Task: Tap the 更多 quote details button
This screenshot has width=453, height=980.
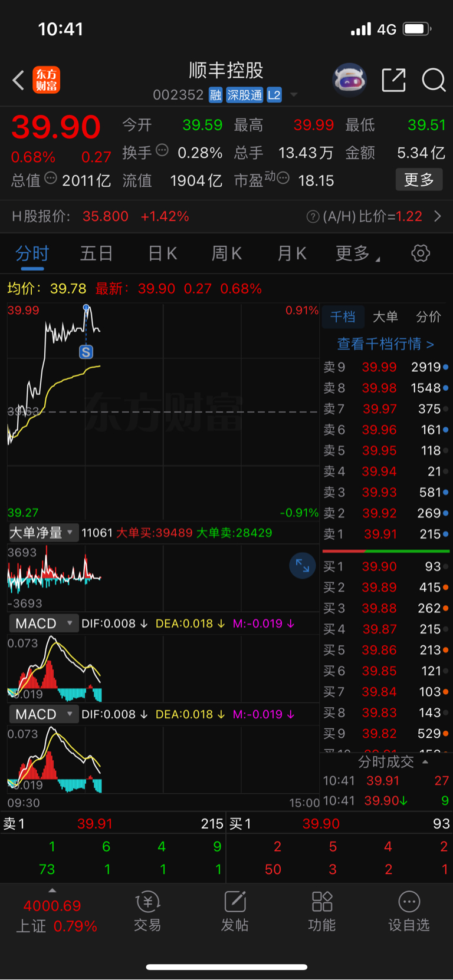Action: tap(419, 180)
